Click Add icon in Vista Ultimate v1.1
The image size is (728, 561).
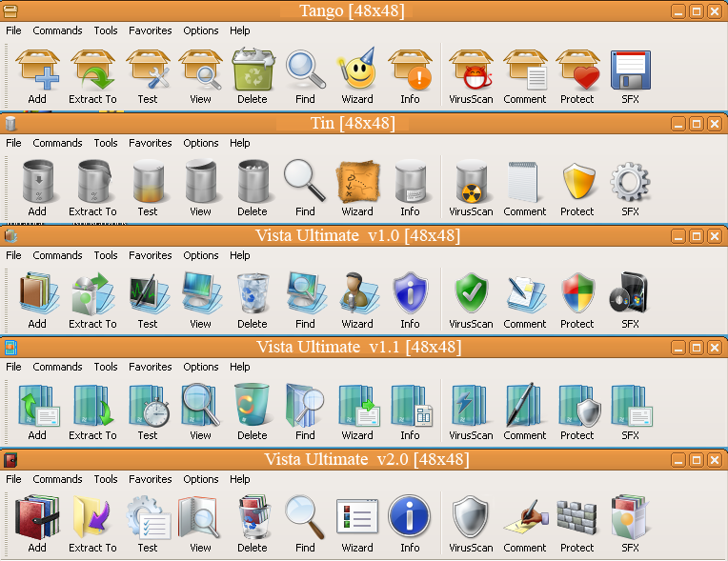click(39, 406)
